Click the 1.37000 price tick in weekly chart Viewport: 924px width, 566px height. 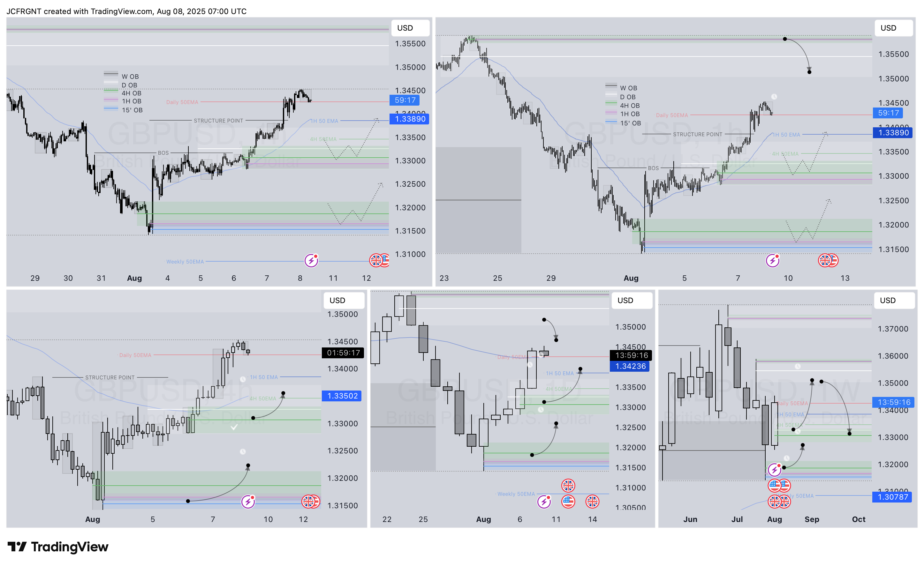(x=893, y=329)
